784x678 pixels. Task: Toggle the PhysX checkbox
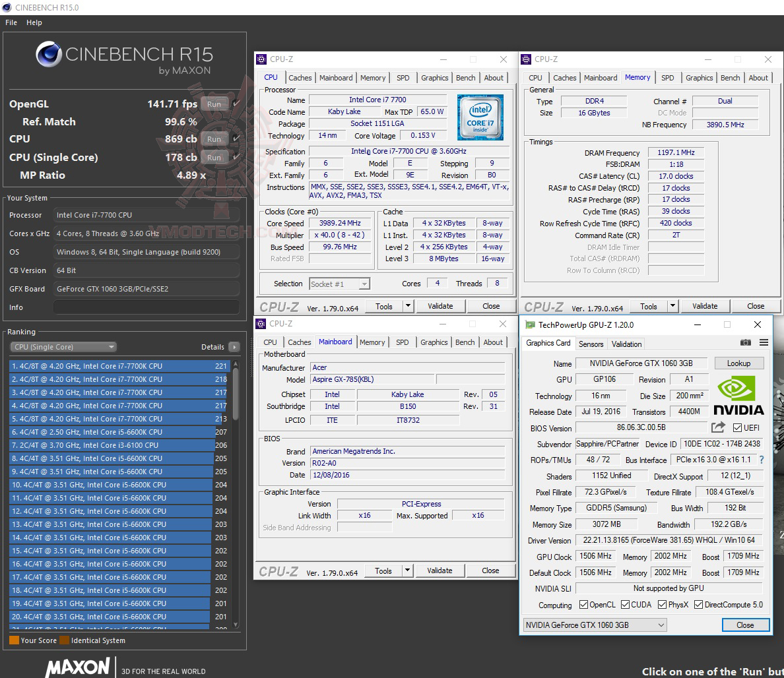663,605
